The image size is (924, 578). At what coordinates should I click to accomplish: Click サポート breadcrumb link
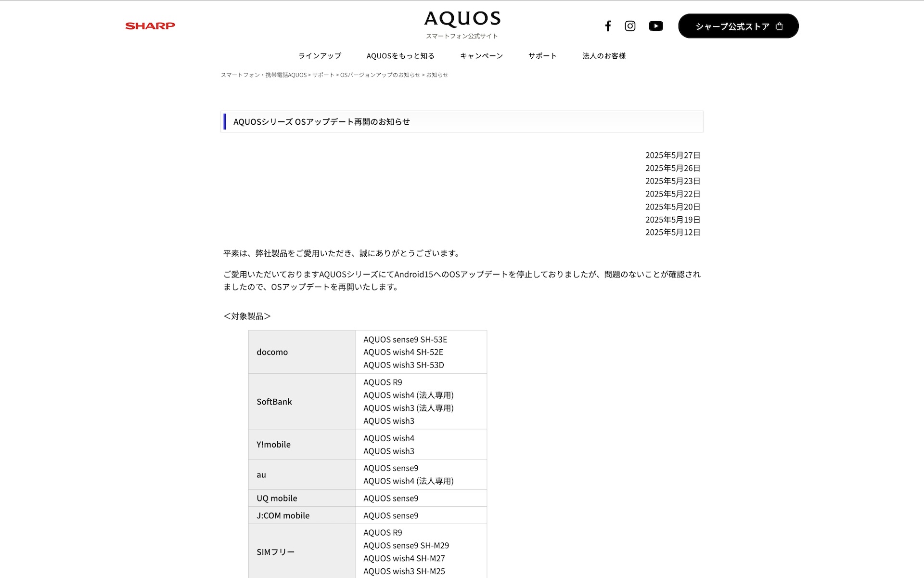(323, 75)
